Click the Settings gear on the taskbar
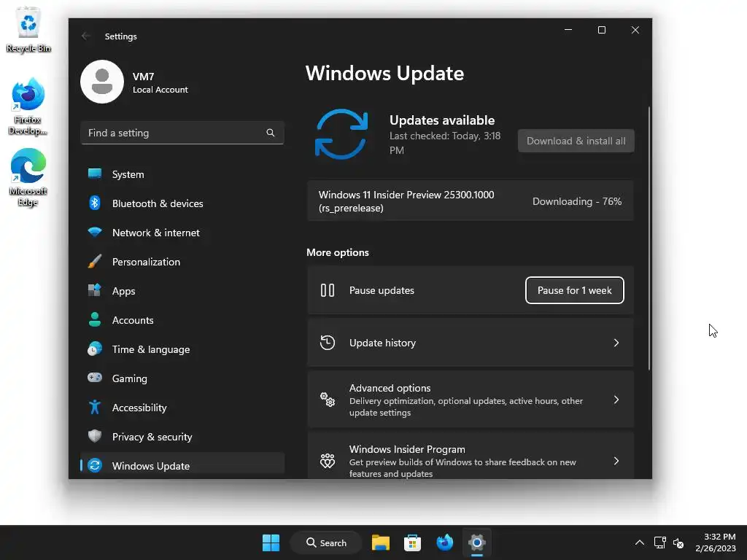Screen dimensions: 747x560 tap(476, 542)
